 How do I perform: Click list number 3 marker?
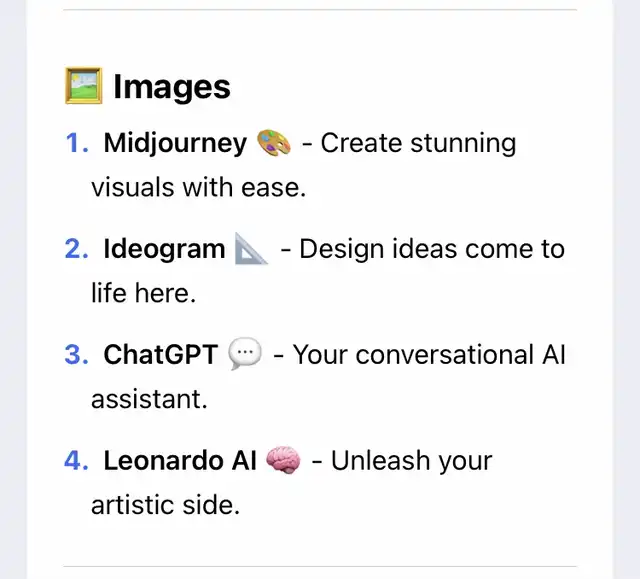(77, 355)
